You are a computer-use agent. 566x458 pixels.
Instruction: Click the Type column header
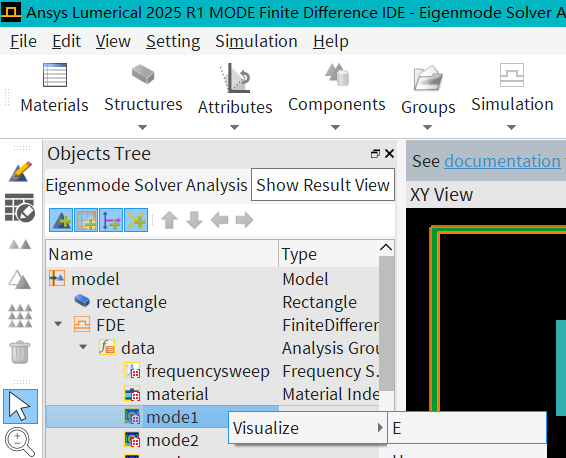[x=329, y=254]
